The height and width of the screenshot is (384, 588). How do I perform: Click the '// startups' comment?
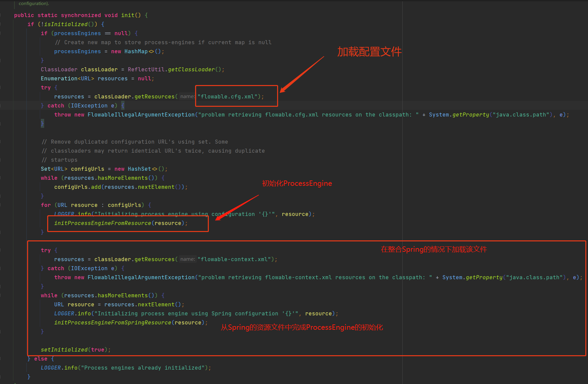tap(59, 160)
